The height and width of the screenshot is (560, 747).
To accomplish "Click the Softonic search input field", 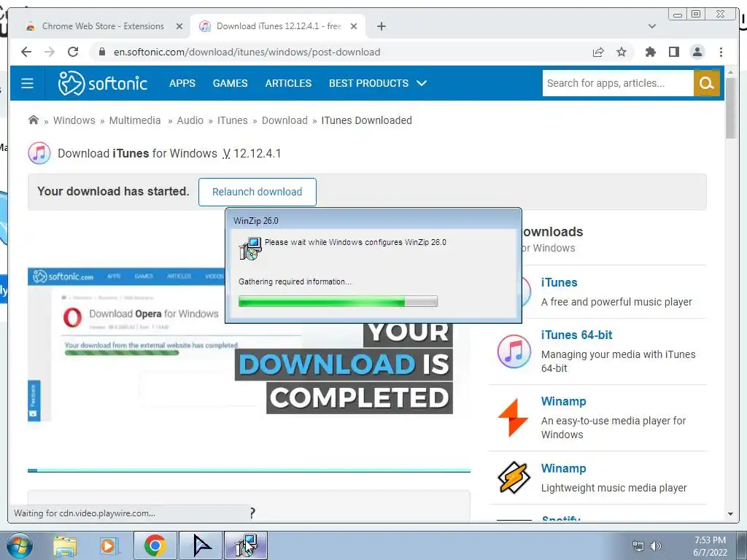I will [x=618, y=83].
